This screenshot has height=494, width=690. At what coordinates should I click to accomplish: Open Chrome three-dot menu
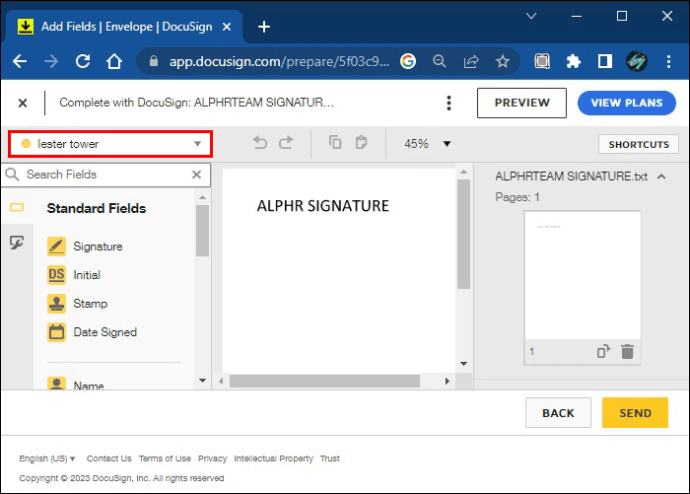click(668, 61)
